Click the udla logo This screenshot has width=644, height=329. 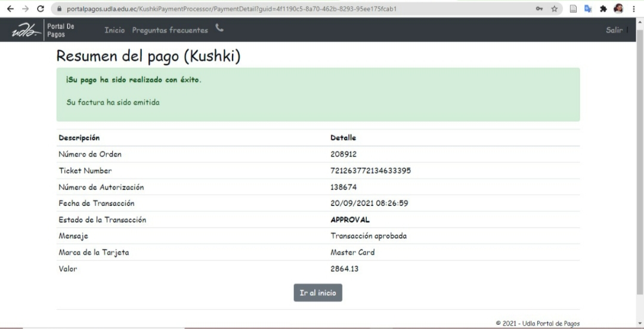(x=27, y=30)
